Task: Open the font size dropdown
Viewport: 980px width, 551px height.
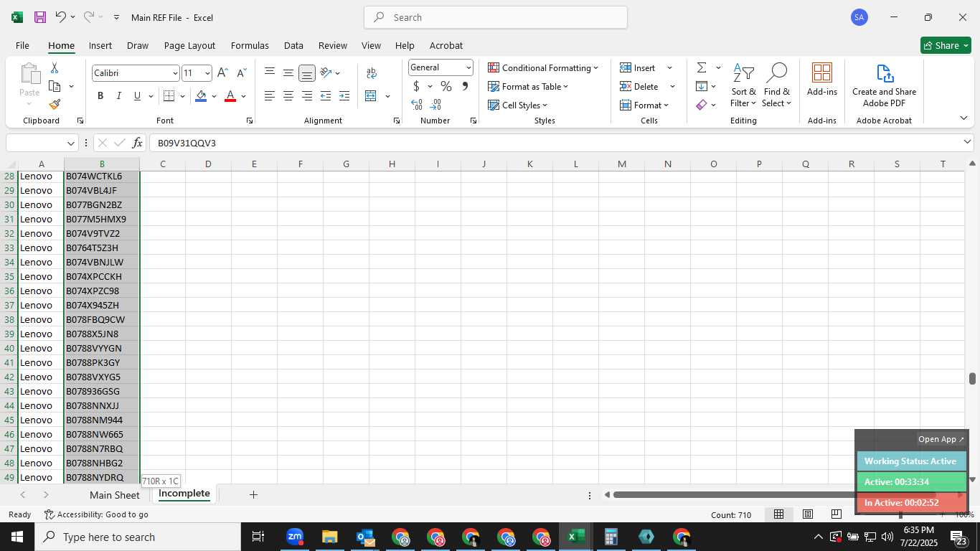Action: pos(207,73)
